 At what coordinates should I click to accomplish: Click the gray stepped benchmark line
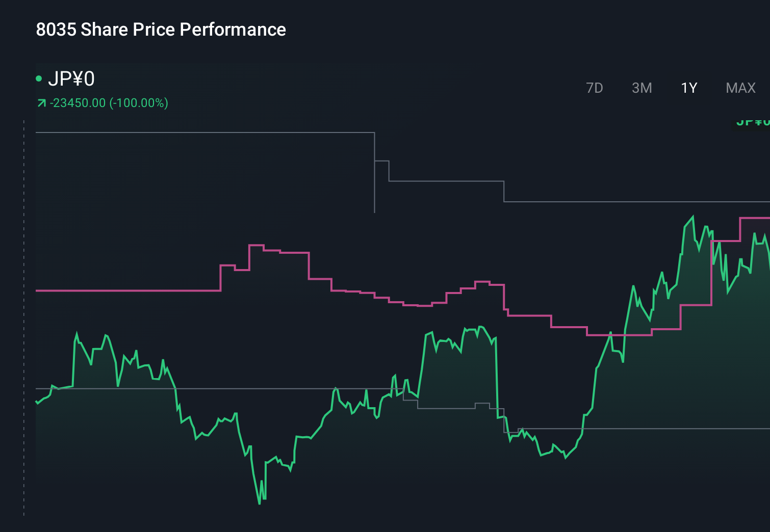(204, 132)
